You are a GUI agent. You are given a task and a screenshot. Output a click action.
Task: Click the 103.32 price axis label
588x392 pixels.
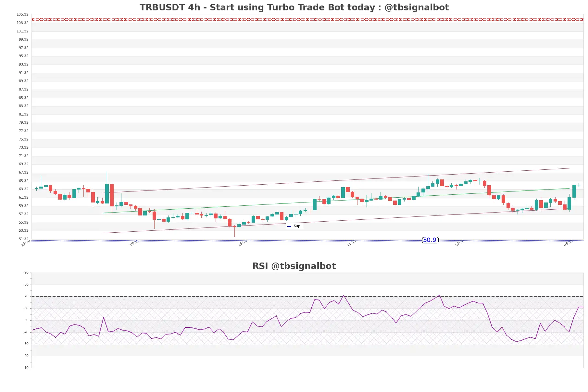(23, 23)
